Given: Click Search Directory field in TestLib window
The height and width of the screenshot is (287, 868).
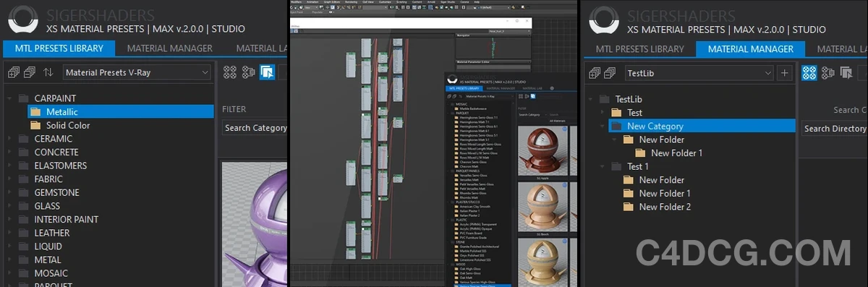Looking at the screenshot, I should [x=835, y=129].
